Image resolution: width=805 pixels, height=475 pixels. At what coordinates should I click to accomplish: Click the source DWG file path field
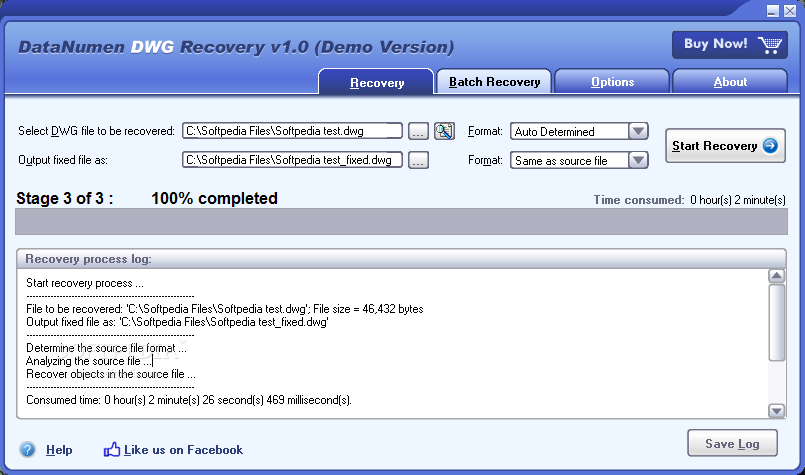(x=292, y=131)
